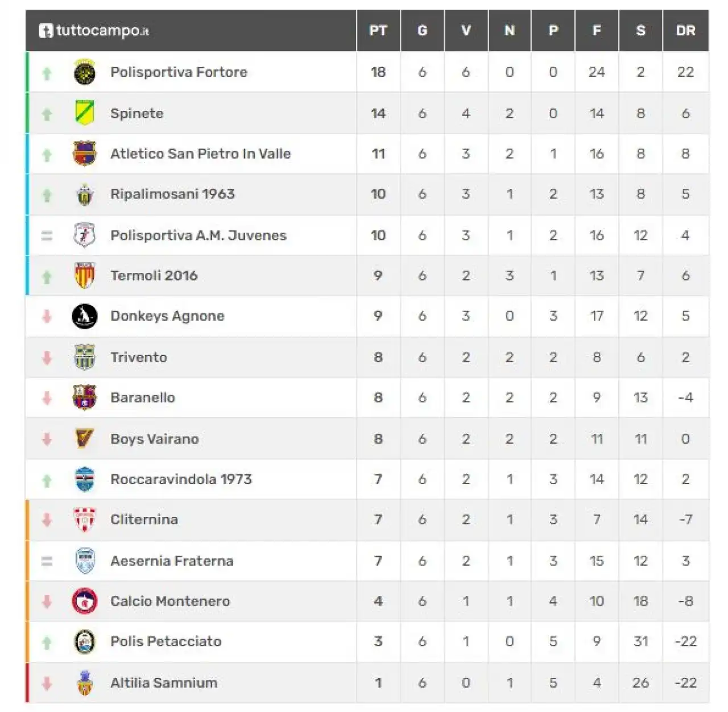Click Donkeys Agnone black round logo
This screenshot has height=712, width=728.
pyautogui.click(x=85, y=316)
